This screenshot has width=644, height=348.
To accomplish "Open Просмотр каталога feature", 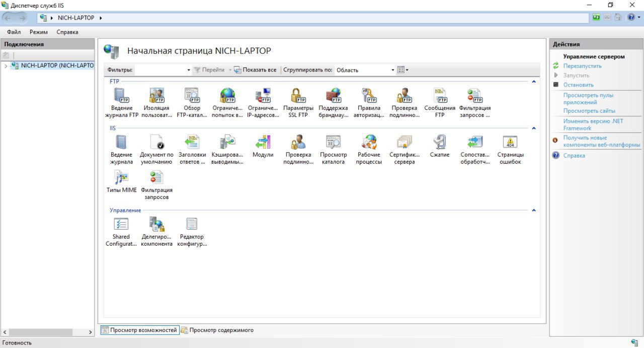I will (x=333, y=150).
